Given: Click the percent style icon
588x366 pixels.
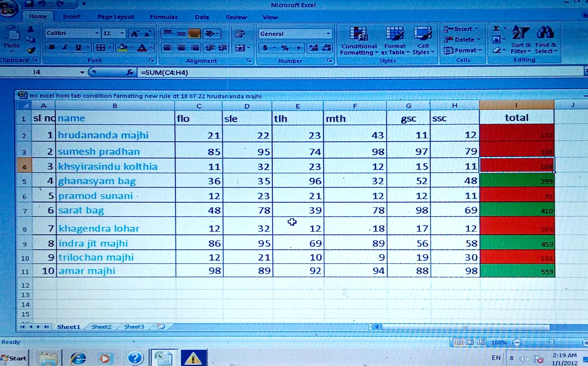Looking at the screenshot, I should [285, 48].
